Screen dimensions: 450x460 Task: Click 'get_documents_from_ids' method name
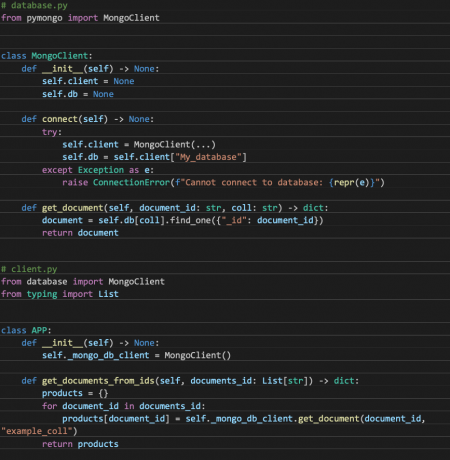98,381
